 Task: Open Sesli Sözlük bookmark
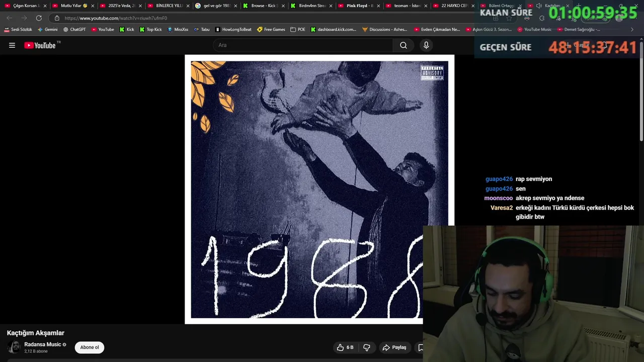tap(18, 30)
